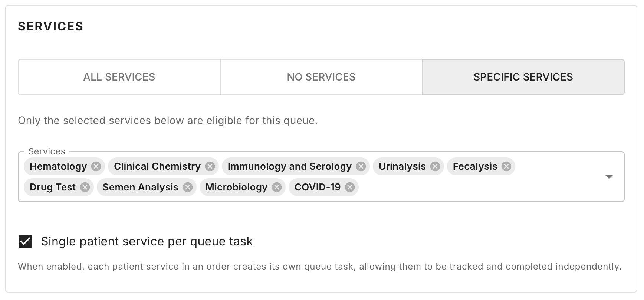Image resolution: width=644 pixels, height=300 pixels.
Task: Remove the Drug Test chip
Action: pyautogui.click(x=85, y=187)
